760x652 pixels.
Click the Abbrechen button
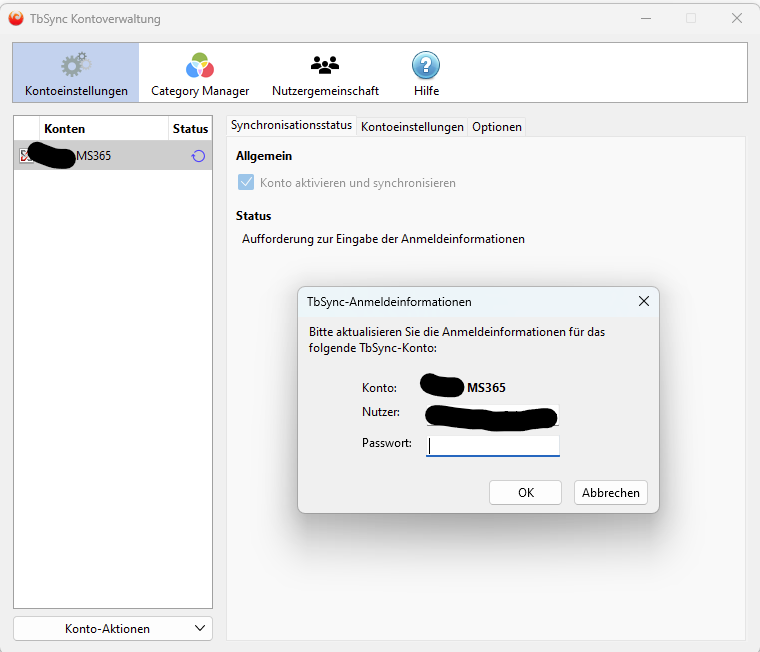(x=611, y=493)
